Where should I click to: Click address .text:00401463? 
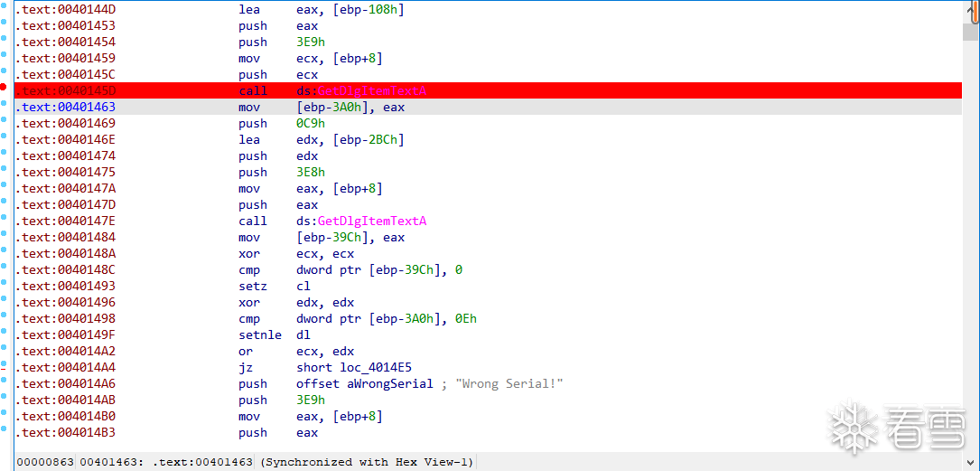(x=66, y=108)
